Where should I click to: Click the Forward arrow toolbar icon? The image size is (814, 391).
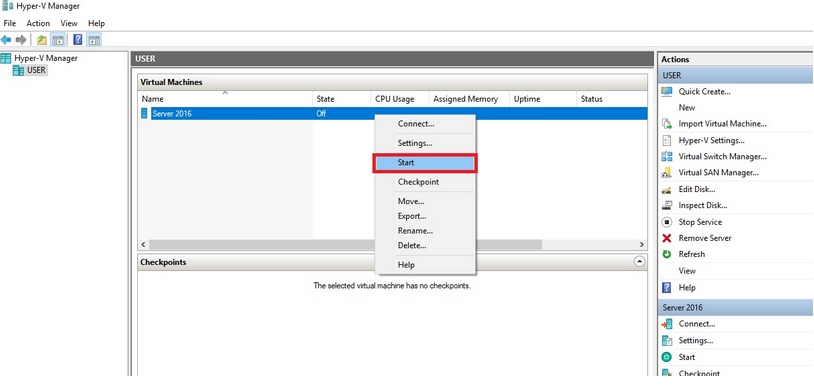(x=21, y=39)
